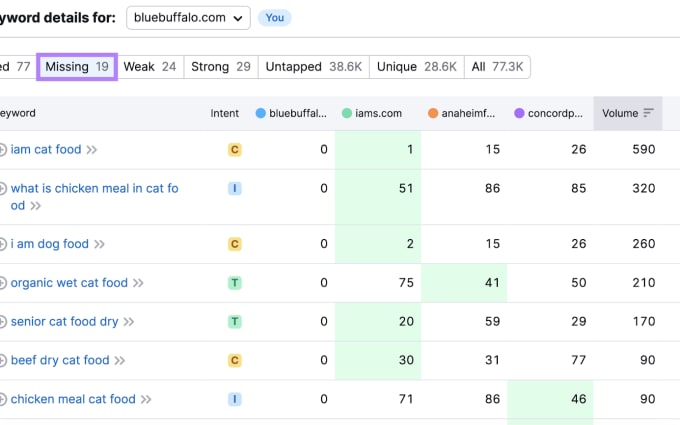Image resolution: width=680 pixels, height=425 pixels.
Task: Click anaheimf position 41 for organic wet cat food
Action: pyautogui.click(x=492, y=283)
